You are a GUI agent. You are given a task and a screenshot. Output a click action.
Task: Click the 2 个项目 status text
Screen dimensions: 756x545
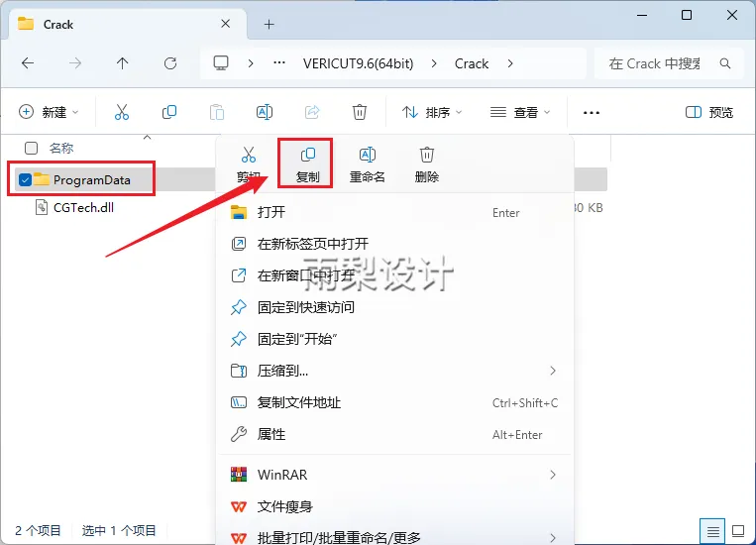pos(38,530)
